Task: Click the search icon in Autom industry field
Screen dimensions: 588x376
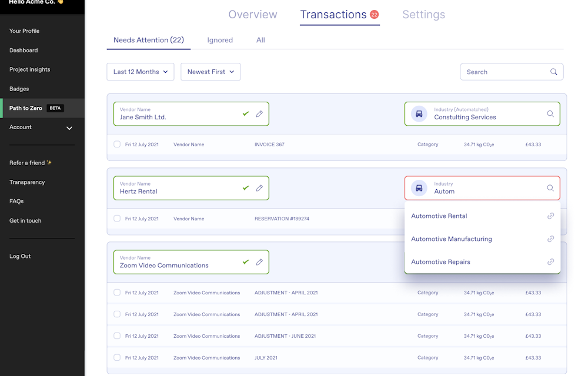Action: click(550, 188)
